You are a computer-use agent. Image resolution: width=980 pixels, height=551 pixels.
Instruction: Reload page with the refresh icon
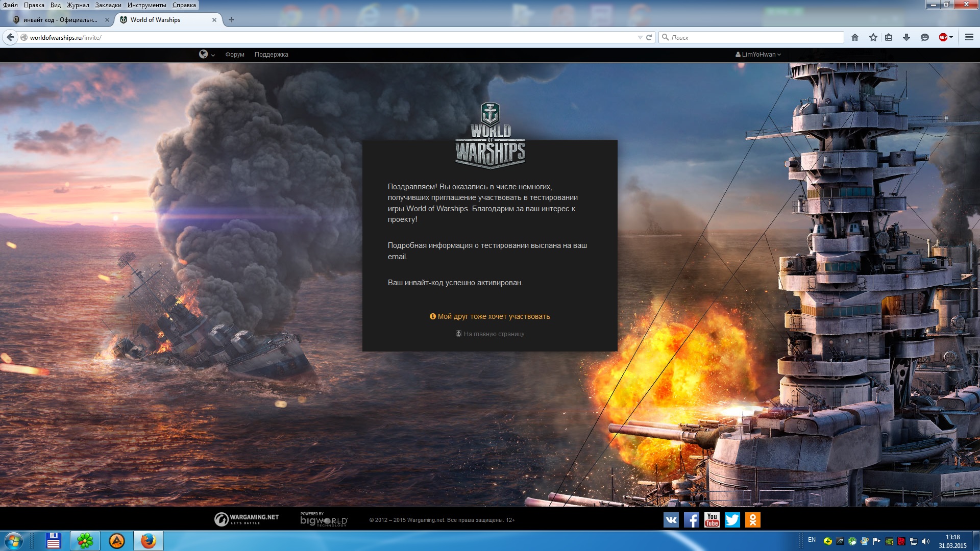click(649, 37)
